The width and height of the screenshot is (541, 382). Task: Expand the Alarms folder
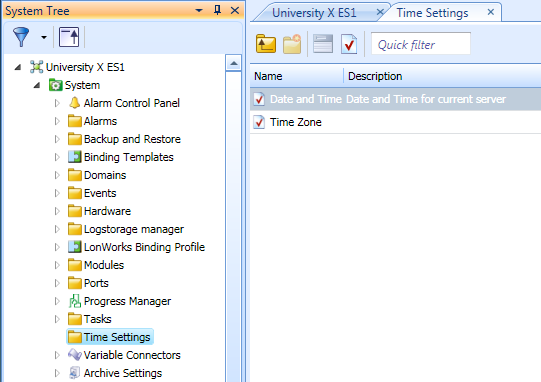click(x=57, y=121)
